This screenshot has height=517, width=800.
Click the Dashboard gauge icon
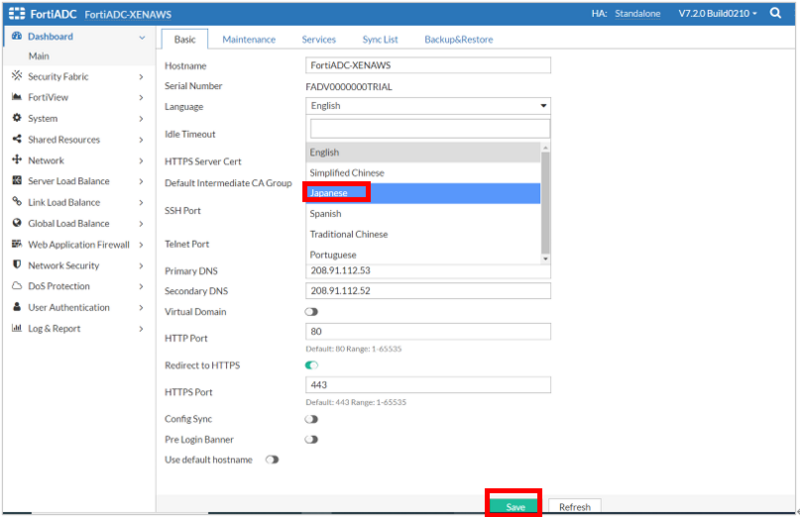[17, 36]
